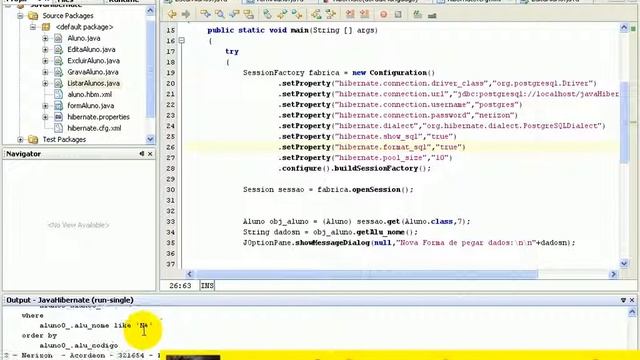640x360 pixels.
Task: Click line number 33 in the gutter
Action: tap(171, 222)
